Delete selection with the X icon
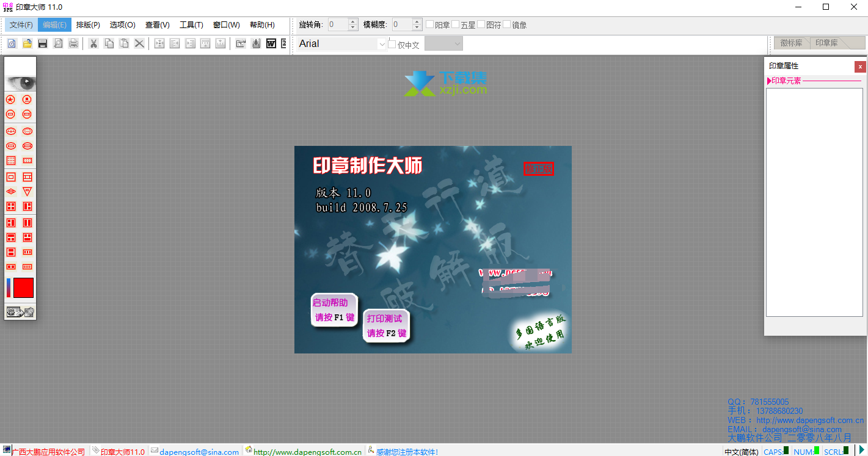 (139, 43)
